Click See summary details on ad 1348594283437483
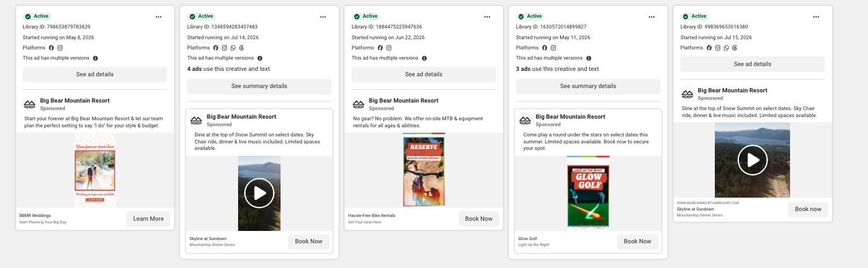The width and height of the screenshot is (868, 268). click(259, 86)
